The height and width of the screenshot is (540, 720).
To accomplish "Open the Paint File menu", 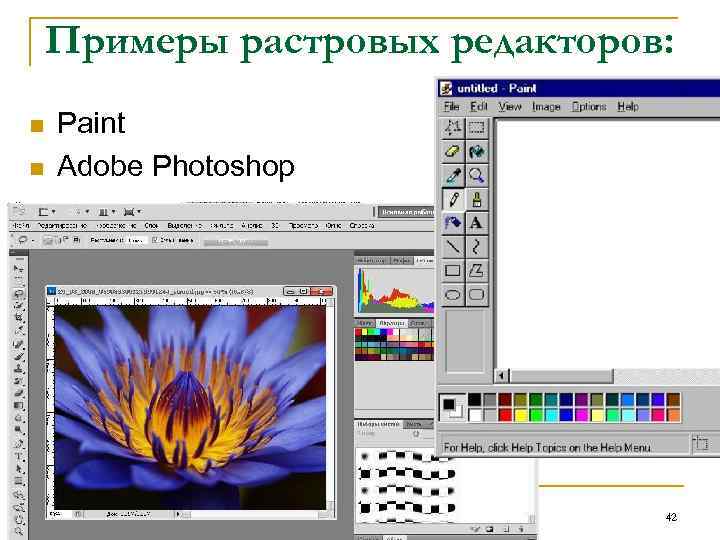I will click(451, 107).
